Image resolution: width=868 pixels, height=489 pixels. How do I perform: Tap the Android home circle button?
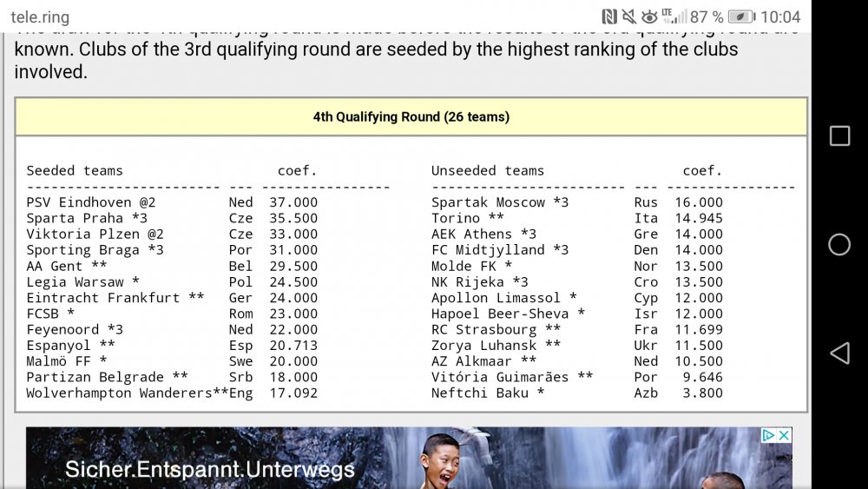click(839, 244)
